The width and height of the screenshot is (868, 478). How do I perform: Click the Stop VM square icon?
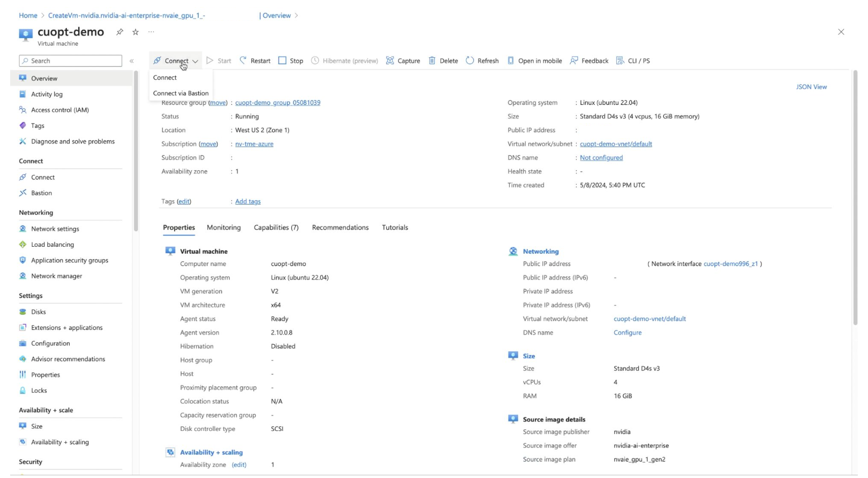pos(282,60)
